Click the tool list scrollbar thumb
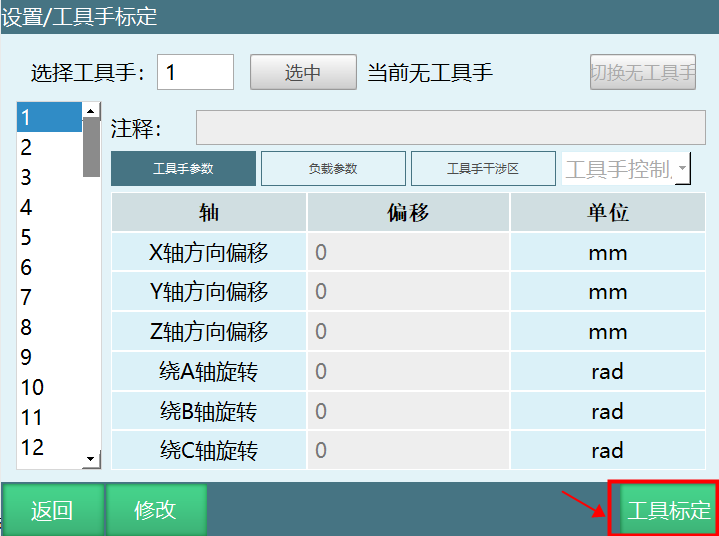719x536 pixels. click(x=91, y=147)
